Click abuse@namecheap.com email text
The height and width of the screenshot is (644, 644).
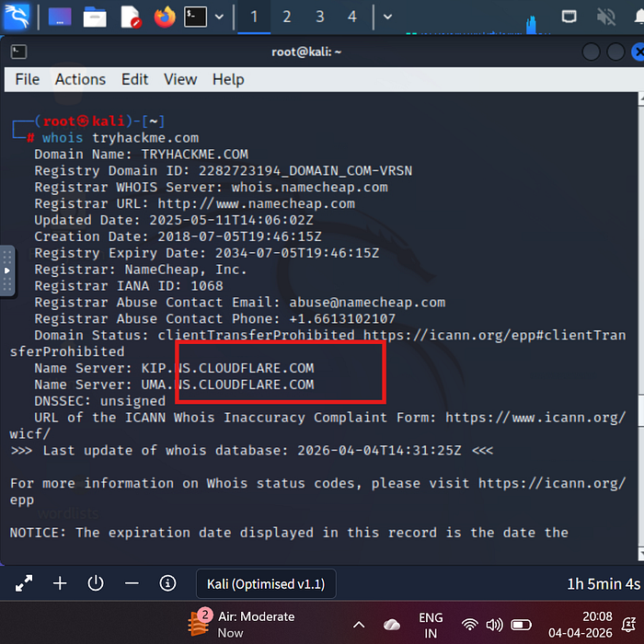(x=367, y=303)
